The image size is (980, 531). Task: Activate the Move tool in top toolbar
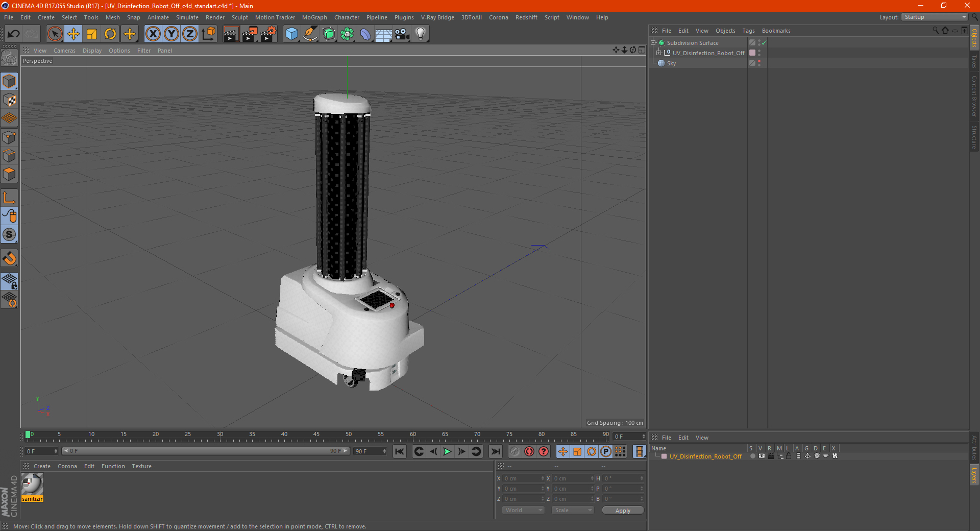click(73, 34)
